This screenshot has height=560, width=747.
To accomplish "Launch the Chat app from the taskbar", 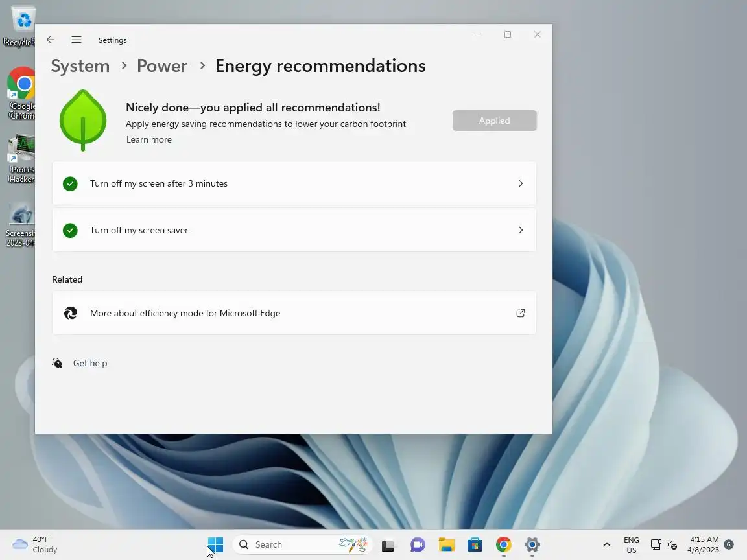I will click(x=418, y=544).
